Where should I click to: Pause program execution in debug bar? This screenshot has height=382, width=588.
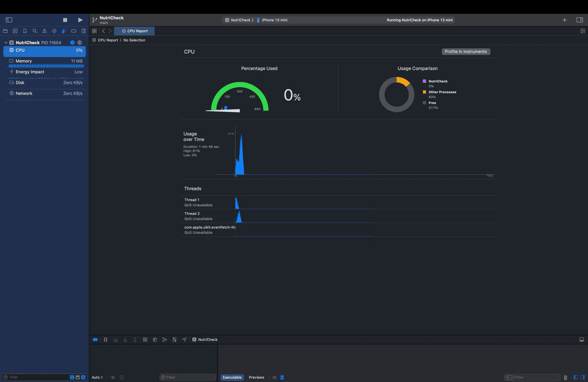coord(105,340)
